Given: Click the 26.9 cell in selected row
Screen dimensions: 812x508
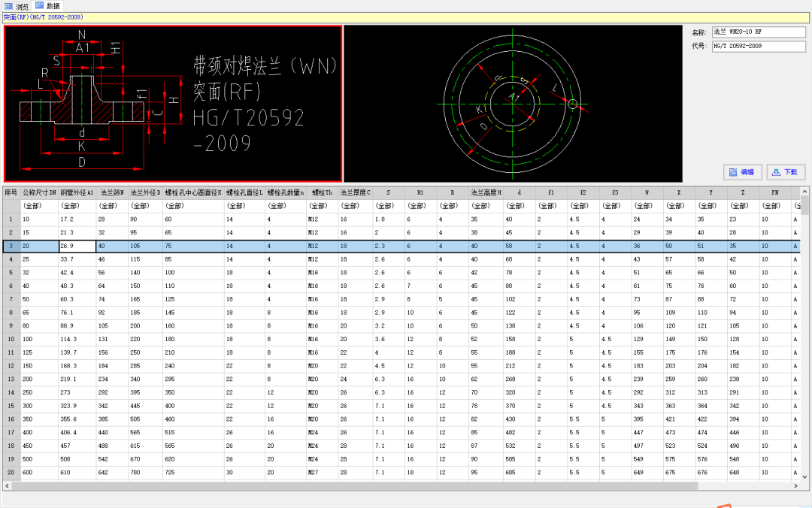Looking at the screenshot, I should click(x=77, y=246).
